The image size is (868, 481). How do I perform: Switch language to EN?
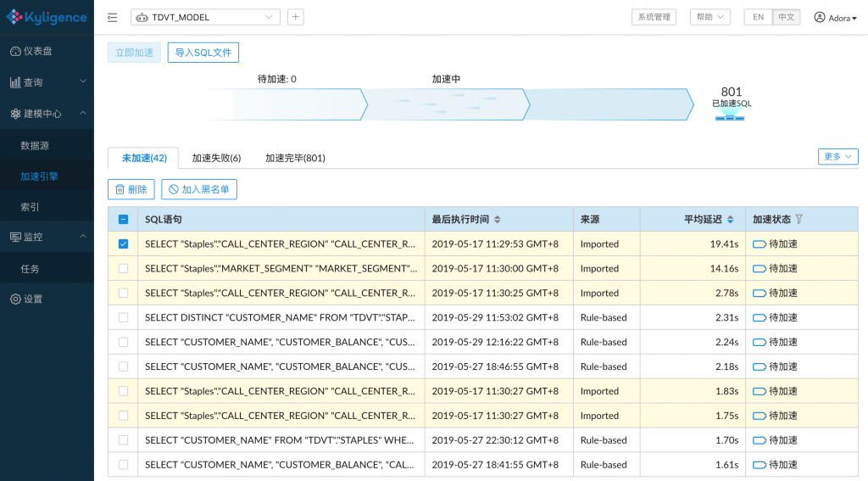(x=758, y=17)
